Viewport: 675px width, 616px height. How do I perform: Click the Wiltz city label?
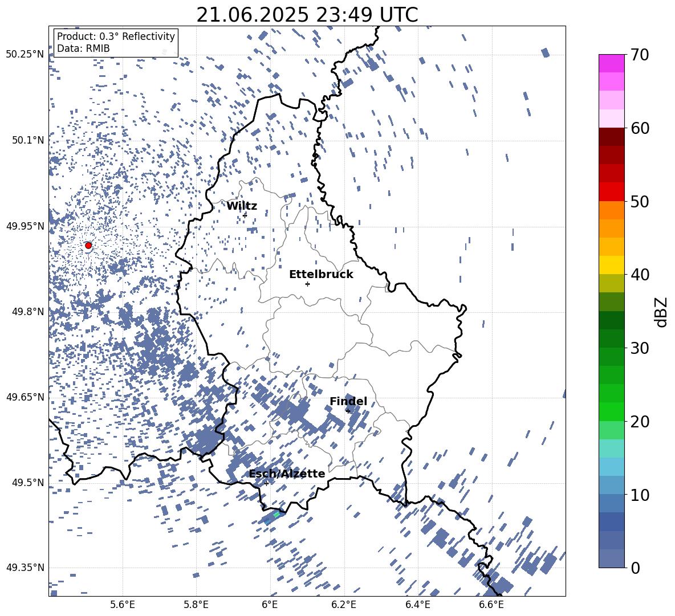point(242,206)
